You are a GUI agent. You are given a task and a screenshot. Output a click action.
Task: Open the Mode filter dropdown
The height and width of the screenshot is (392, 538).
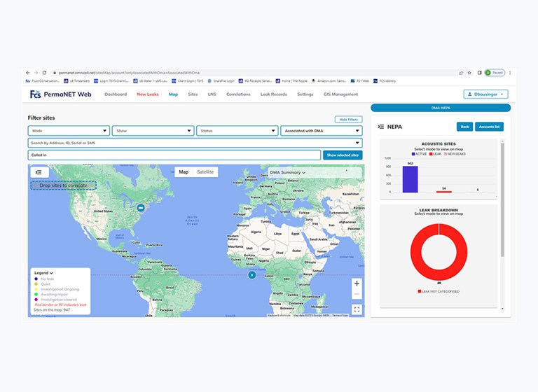[69, 130]
